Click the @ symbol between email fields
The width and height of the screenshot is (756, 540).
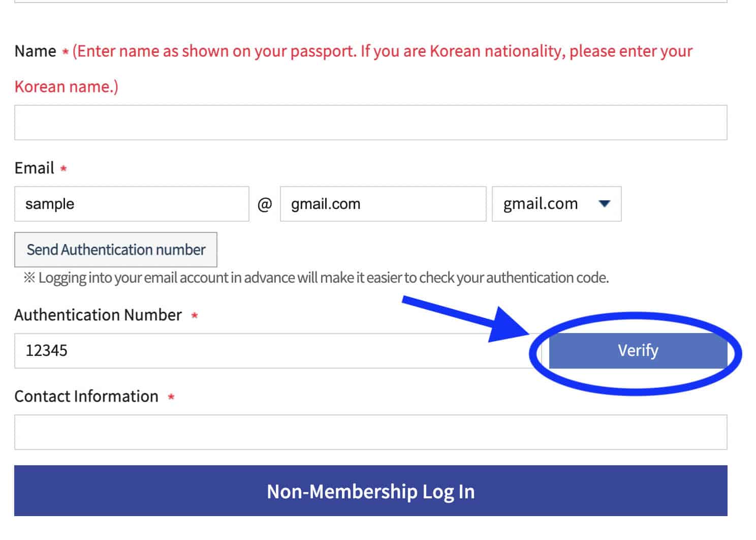pos(265,204)
